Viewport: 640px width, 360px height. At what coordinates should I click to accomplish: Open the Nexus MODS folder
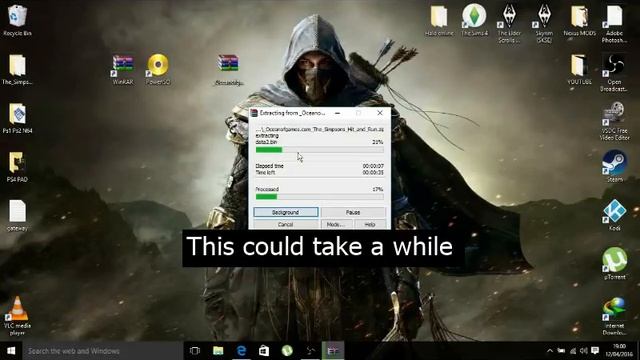pos(579,20)
